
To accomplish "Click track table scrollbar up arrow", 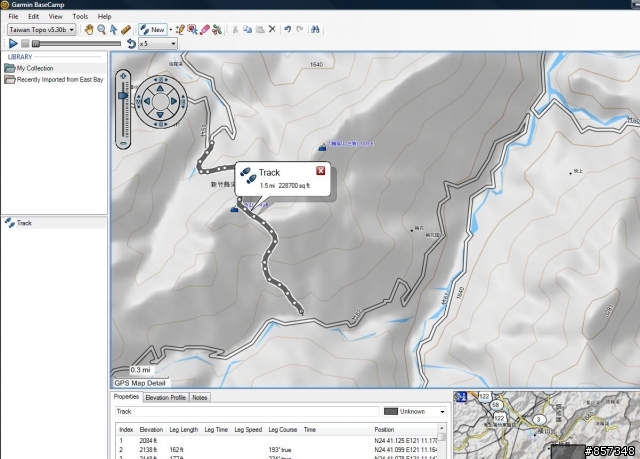I will (x=442, y=428).
